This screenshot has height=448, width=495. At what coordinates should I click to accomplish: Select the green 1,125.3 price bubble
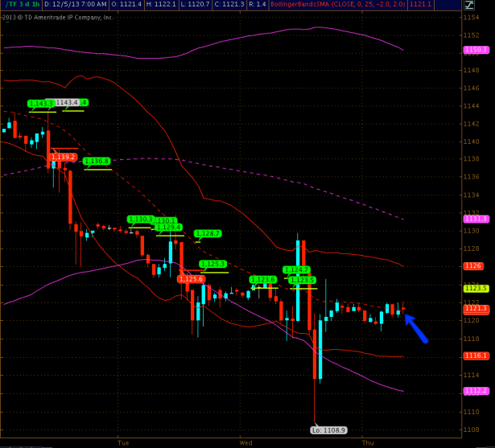pyautogui.click(x=213, y=264)
